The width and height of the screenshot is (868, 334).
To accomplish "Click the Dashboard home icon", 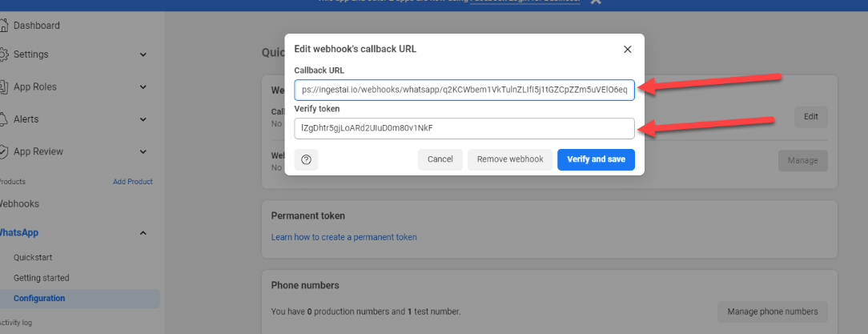I will [3, 26].
